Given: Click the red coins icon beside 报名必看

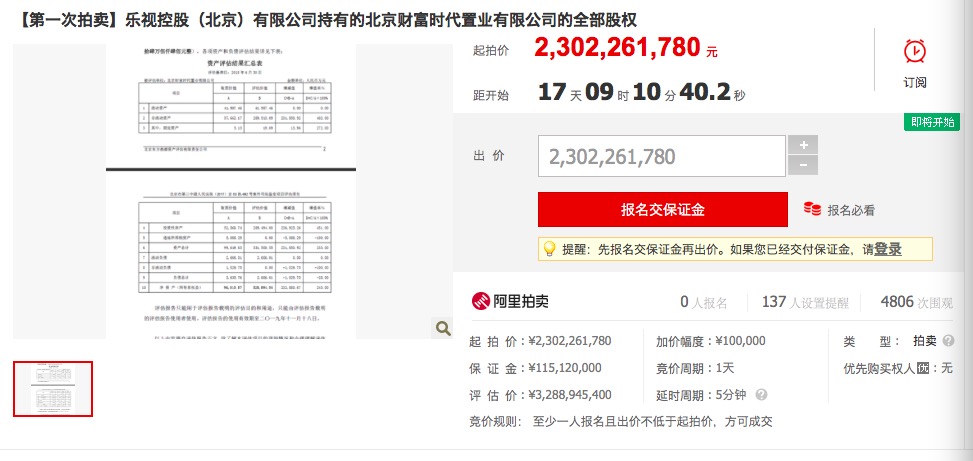Looking at the screenshot, I should (812, 209).
